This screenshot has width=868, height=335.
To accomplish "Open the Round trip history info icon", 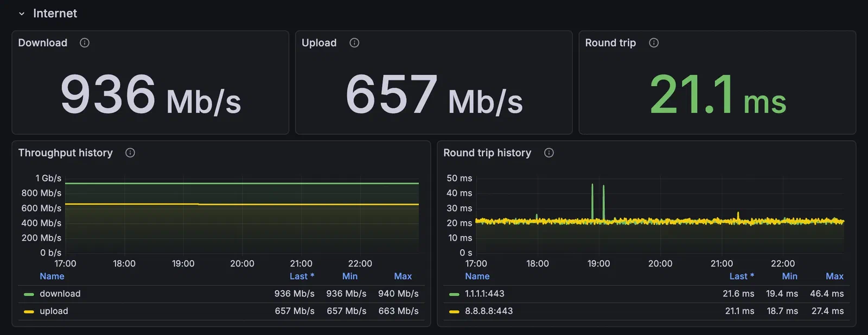I will point(549,153).
